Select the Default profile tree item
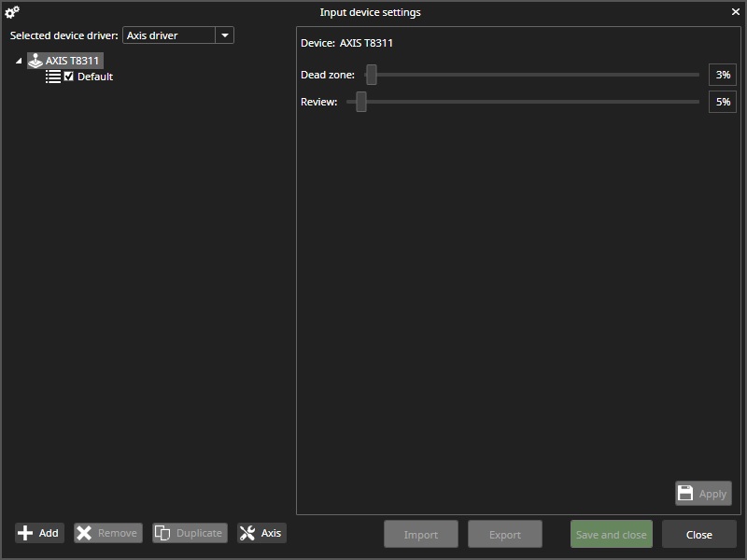The height and width of the screenshot is (560, 747). 95,77
